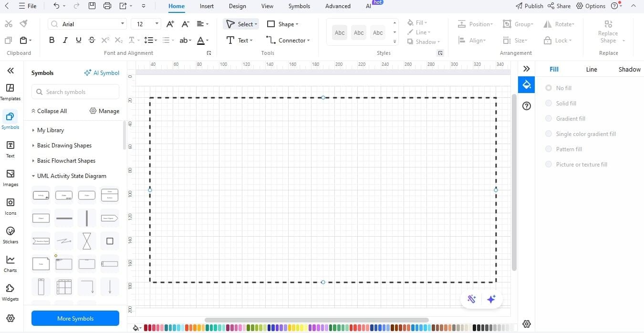
Task: Click the Cut scissors icon
Action: click(x=9, y=24)
